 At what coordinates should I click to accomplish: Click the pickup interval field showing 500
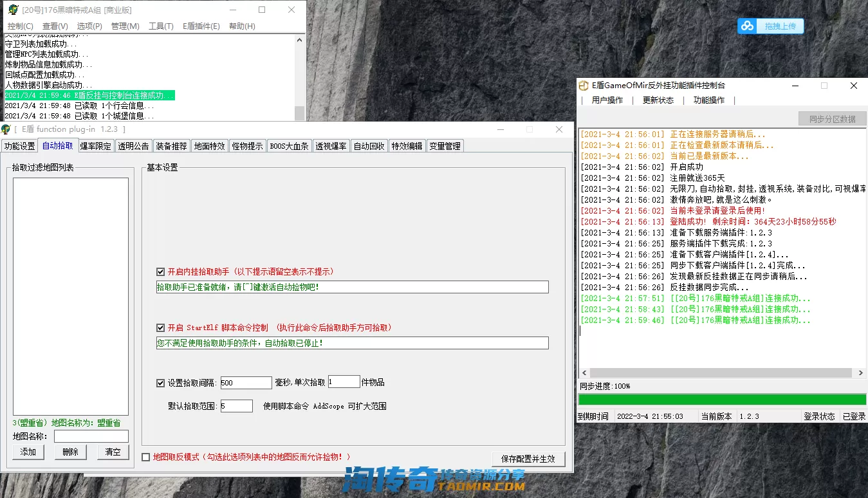246,383
